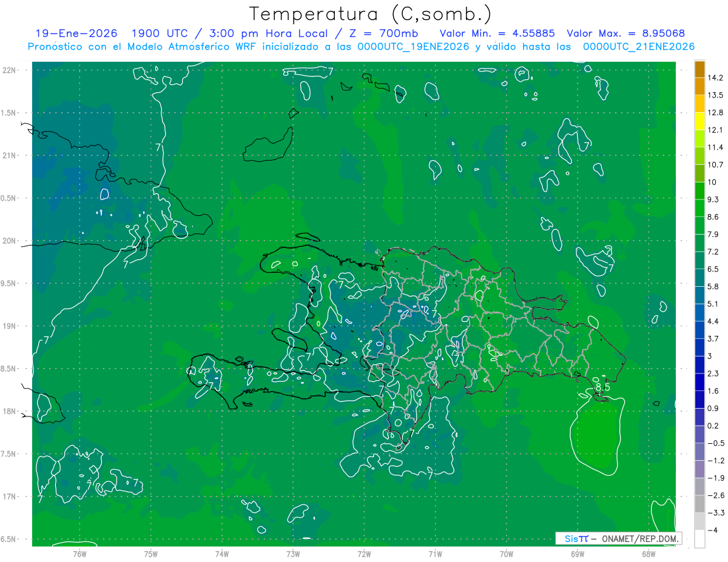728x562 pixels.
Task: Click the '70W' longitude label
Action: pos(507,554)
